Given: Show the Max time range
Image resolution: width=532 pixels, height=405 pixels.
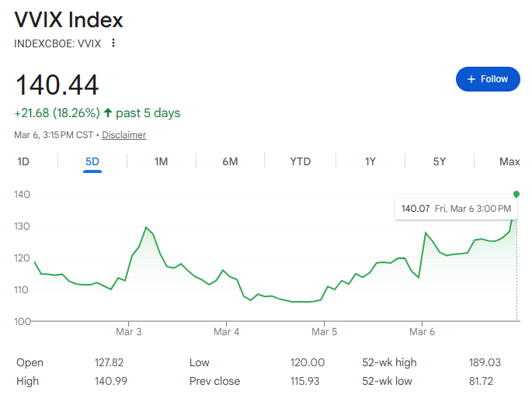Looking at the screenshot, I should coord(509,161).
